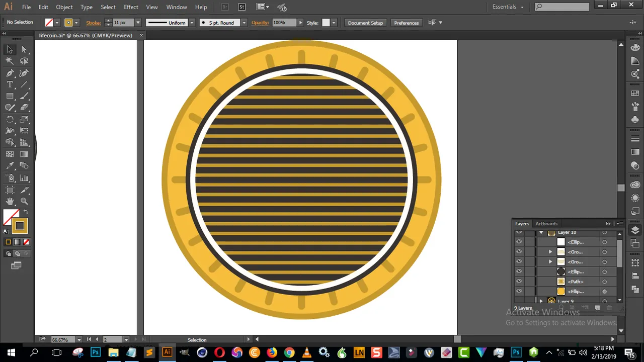Open Adobe Stock from the menu bar

(x=242, y=7)
